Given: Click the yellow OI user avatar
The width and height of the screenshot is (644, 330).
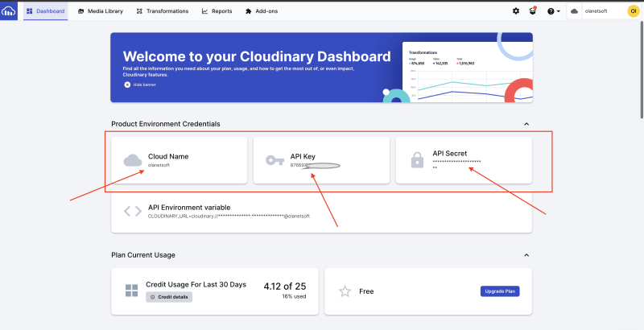Looking at the screenshot, I should click(634, 11).
